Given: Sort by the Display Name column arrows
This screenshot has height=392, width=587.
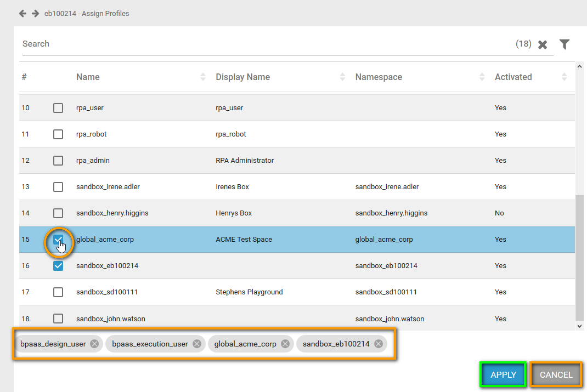Looking at the screenshot, I should (343, 77).
